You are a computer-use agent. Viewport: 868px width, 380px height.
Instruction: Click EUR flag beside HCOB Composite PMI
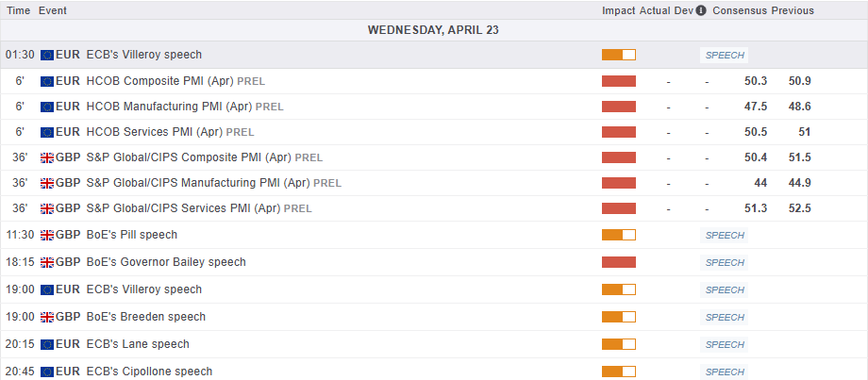point(47,81)
